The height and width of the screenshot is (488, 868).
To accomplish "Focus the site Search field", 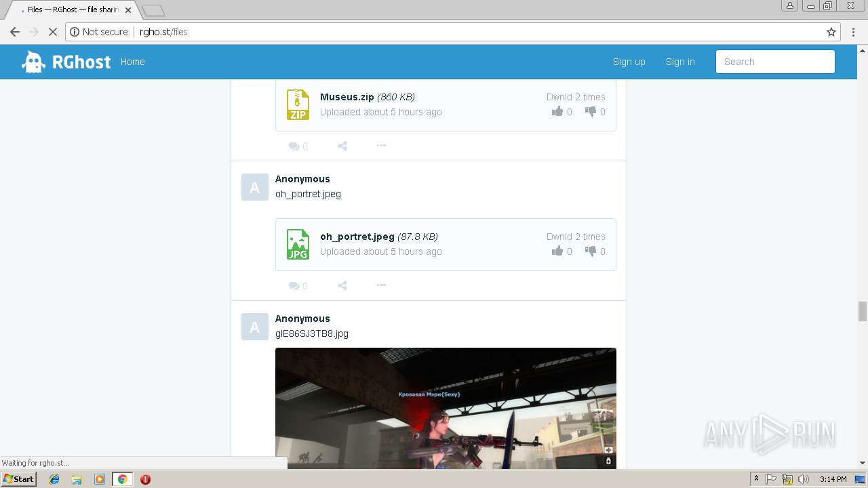I will click(x=775, y=62).
